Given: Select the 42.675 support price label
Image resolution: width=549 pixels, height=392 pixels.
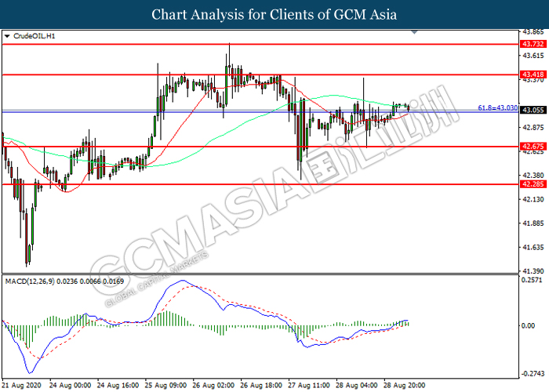Looking at the screenshot, I should pos(533,147).
